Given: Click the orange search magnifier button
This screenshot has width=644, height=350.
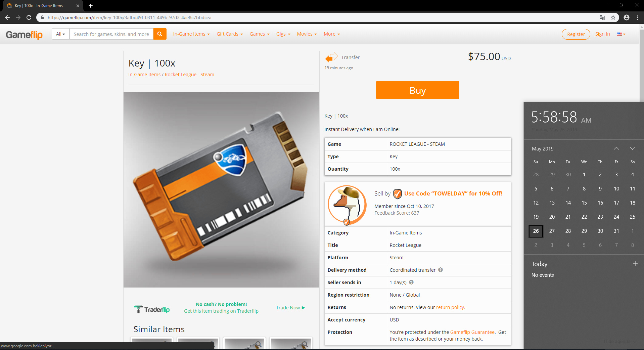Looking at the screenshot, I should (160, 34).
